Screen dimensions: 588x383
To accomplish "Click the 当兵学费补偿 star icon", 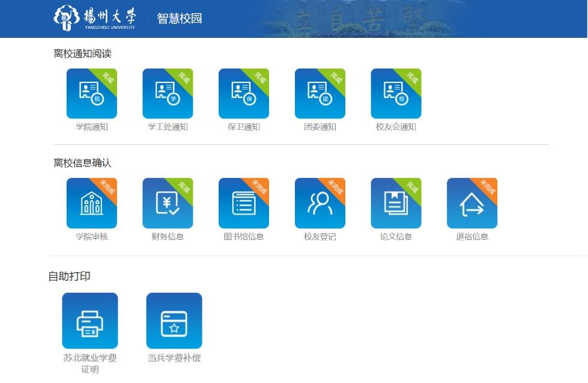I will [x=174, y=320].
